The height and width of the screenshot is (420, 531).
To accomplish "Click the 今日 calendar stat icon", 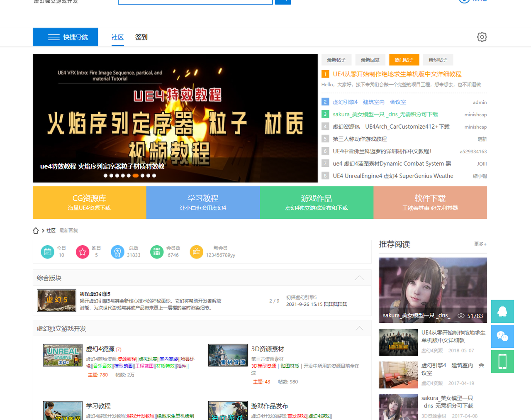I will [47, 252].
